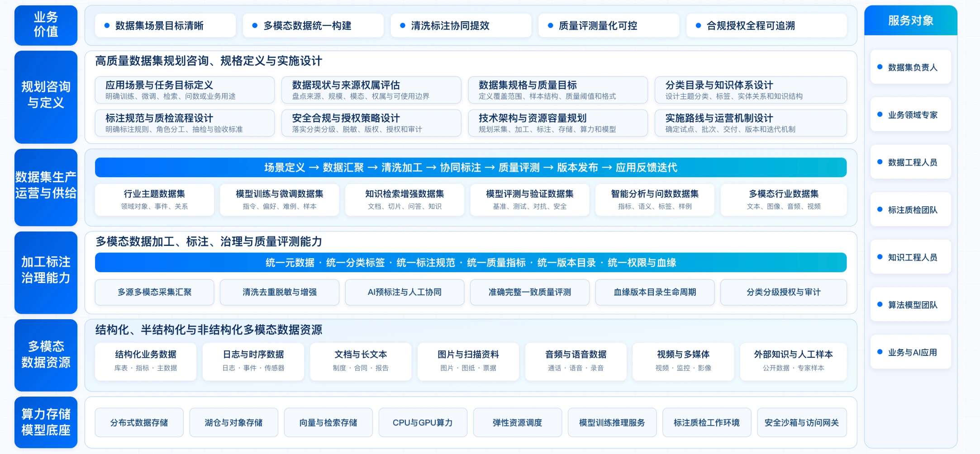980x454 pixels.
Task: Click the 多模态数据资源 side label
Action: point(46,355)
